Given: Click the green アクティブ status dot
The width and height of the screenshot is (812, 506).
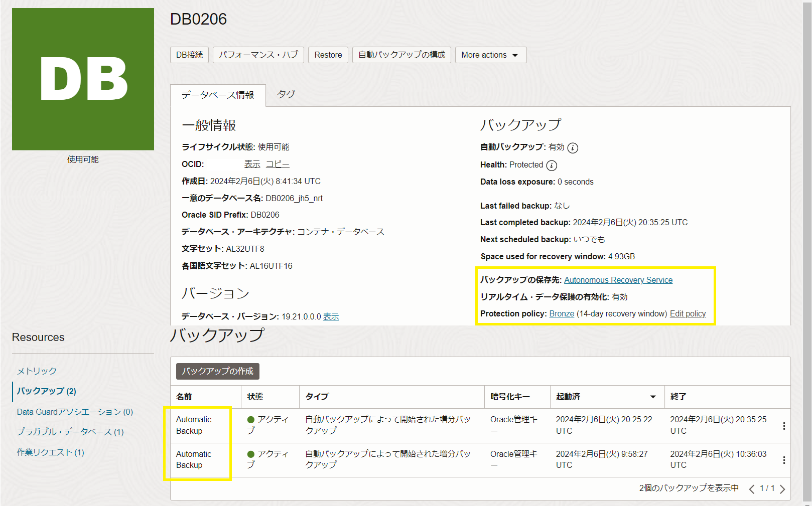Looking at the screenshot, I should point(250,420).
